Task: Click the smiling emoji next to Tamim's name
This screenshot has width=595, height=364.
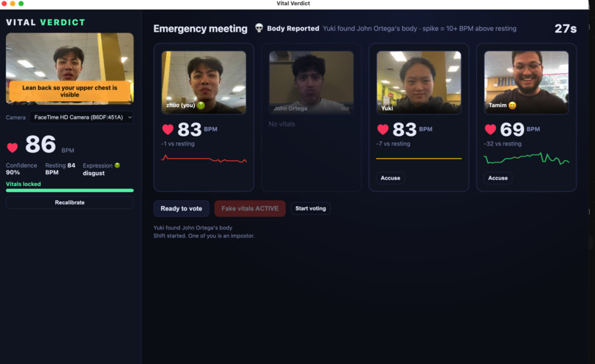Action: (512, 105)
